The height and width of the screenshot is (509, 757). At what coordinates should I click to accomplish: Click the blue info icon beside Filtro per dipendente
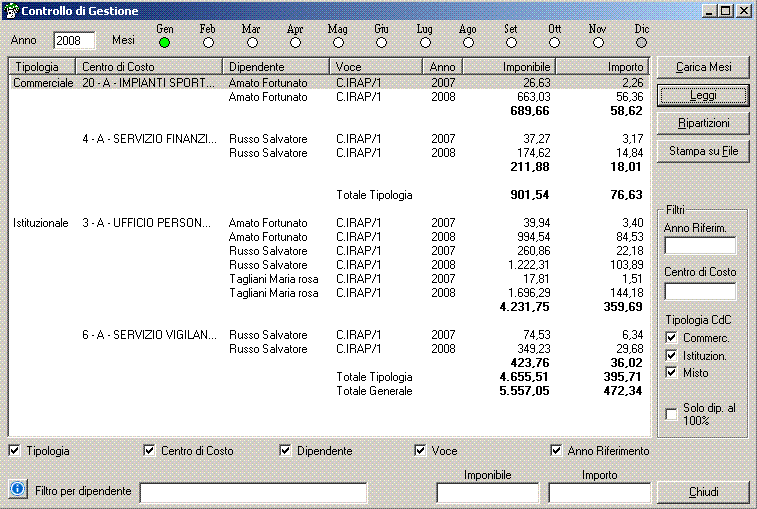tap(17, 489)
